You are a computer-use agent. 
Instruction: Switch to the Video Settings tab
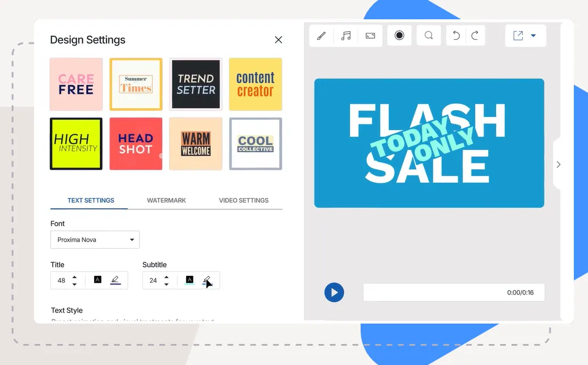[244, 200]
